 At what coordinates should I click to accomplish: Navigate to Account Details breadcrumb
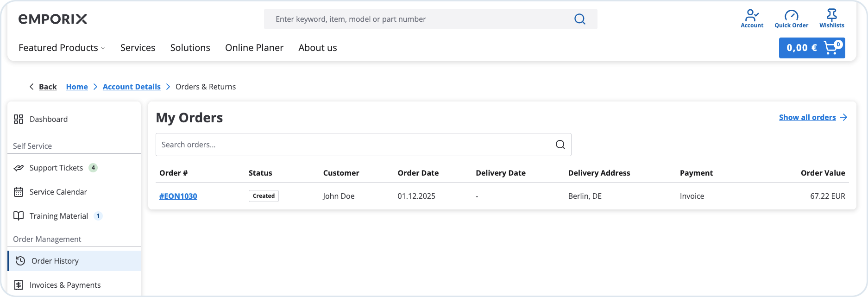132,87
